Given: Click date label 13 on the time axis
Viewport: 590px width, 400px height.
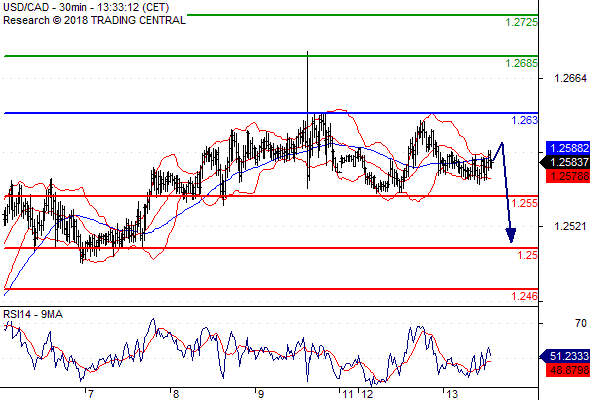Looking at the screenshot, I should pyautogui.click(x=452, y=394).
